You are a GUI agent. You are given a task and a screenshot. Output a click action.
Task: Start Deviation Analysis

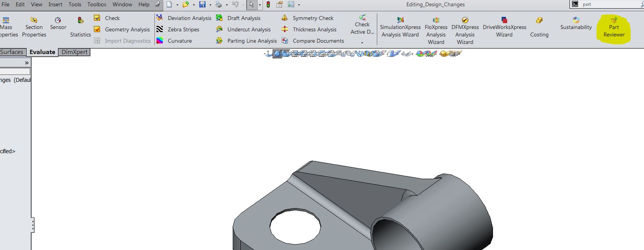[x=184, y=18]
